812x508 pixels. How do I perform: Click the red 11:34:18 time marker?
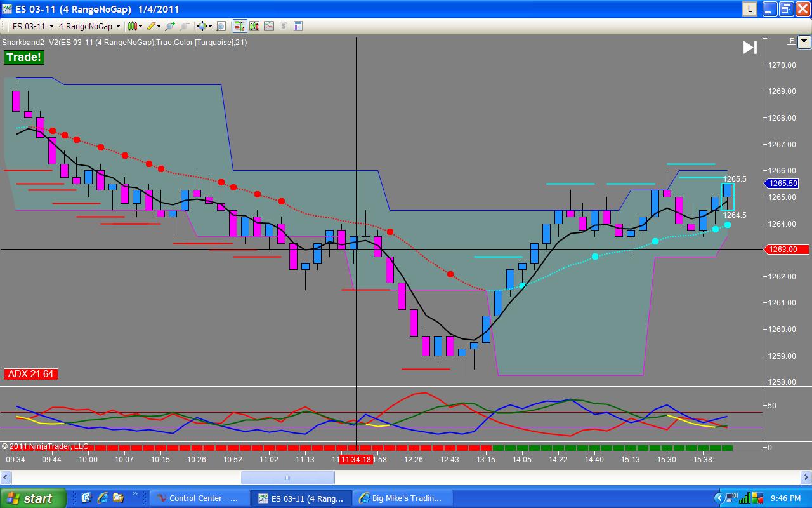click(x=356, y=459)
